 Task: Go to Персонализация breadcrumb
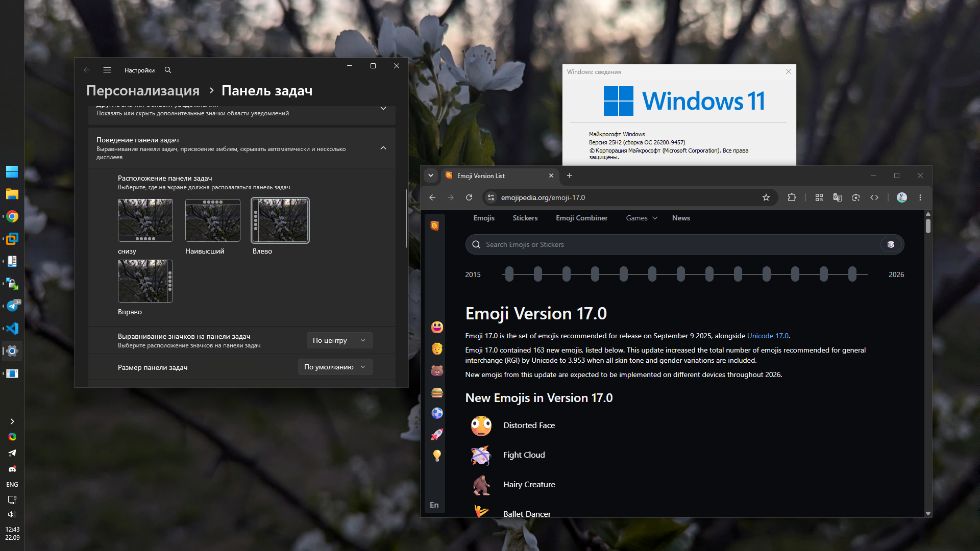pyautogui.click(x=143, y=90)
